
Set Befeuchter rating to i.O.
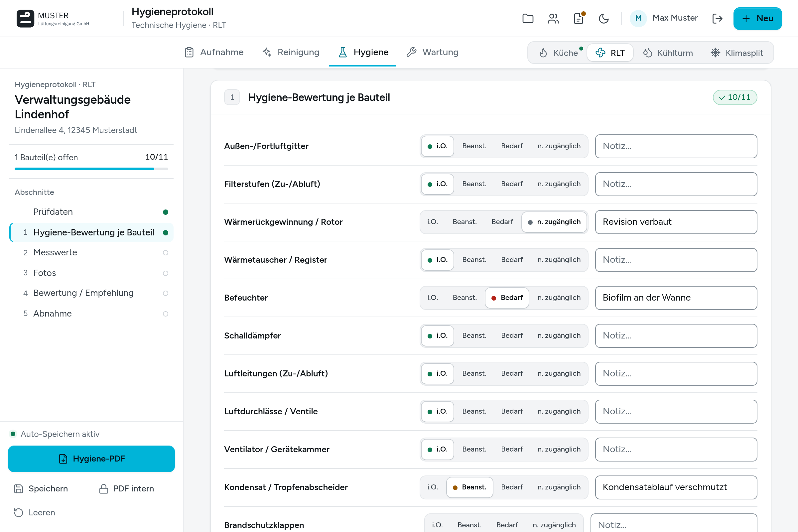coord(433,298)
